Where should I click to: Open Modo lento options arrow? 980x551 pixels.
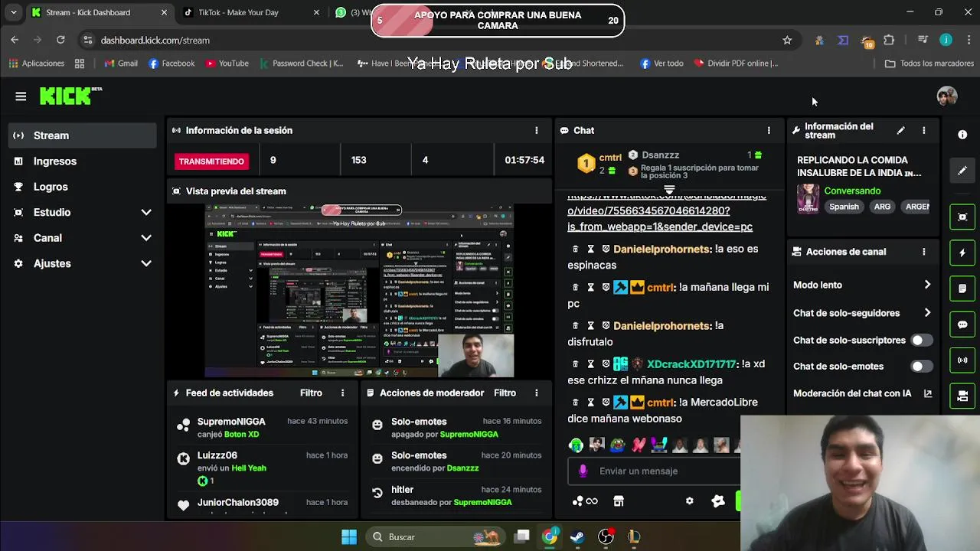coord(927,285)
